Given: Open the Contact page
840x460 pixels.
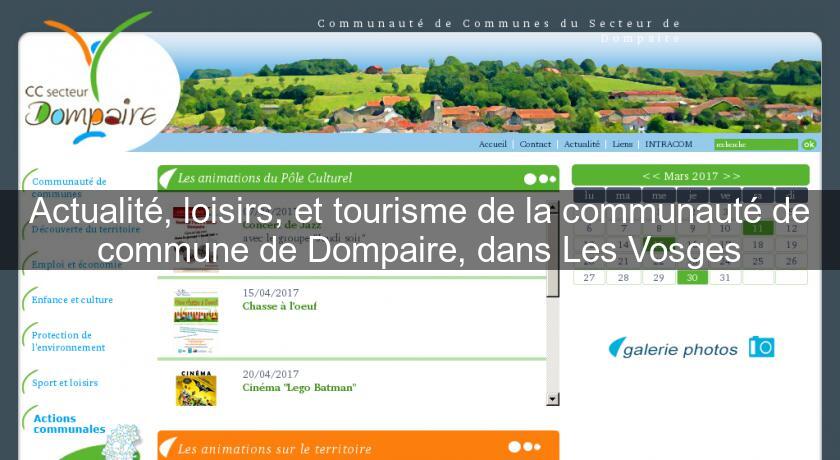Looking at the screenshot, I should (x=535, y=144).
